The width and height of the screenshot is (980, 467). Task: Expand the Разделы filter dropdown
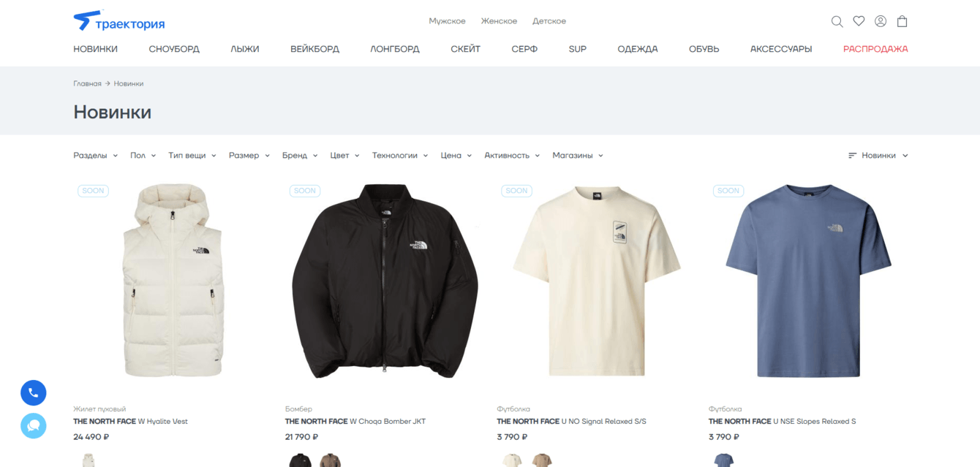click(95, 156)
